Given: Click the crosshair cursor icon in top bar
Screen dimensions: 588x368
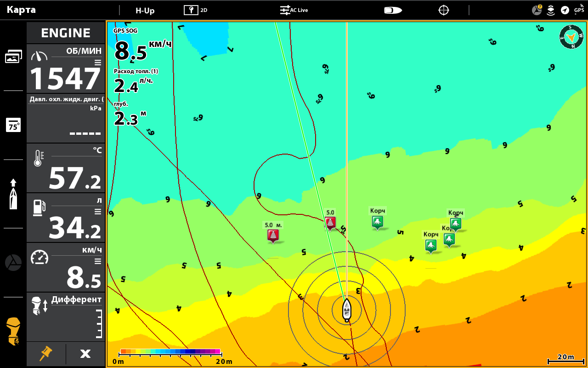Looking at the screenshot, I should (443, 10).
